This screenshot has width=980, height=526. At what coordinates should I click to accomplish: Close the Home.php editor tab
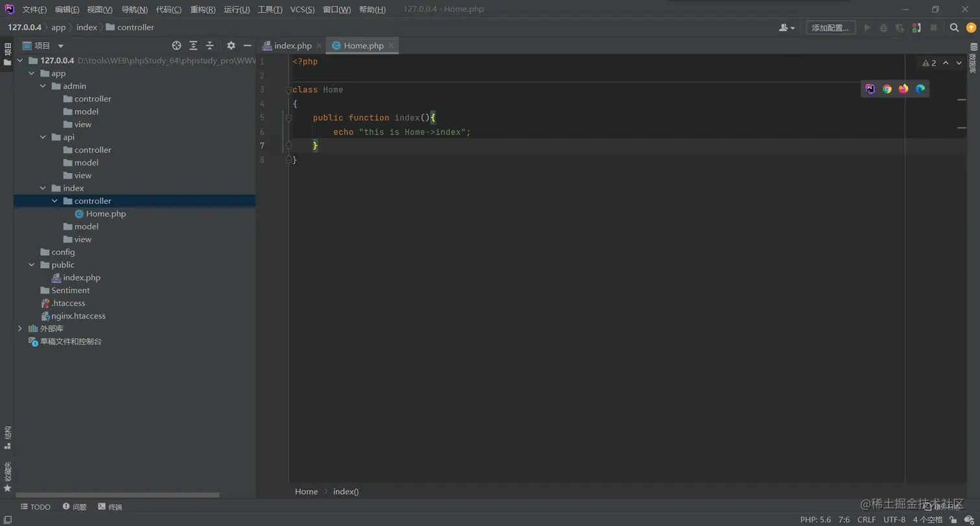[391, 46]
